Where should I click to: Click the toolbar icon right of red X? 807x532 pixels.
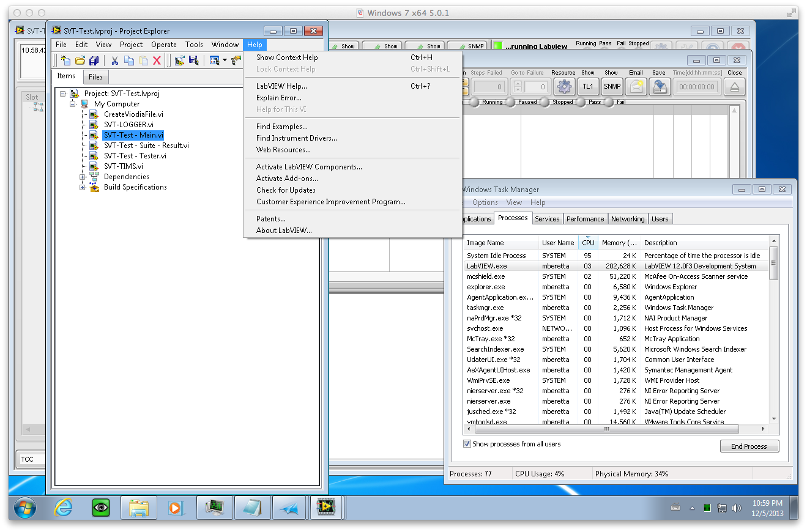point(179,61)
